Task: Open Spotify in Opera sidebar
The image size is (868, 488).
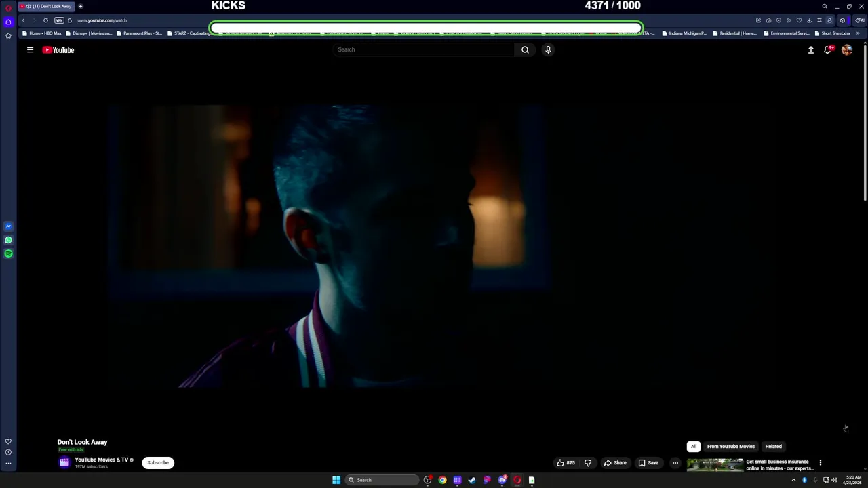Action: (x=8, y=253)
